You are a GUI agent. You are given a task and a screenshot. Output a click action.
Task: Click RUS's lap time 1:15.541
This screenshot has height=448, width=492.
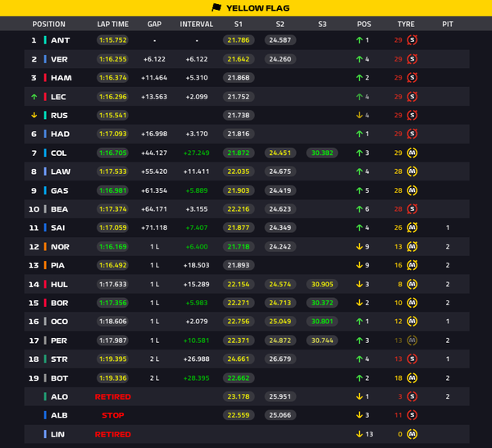(x=112, y=115)
